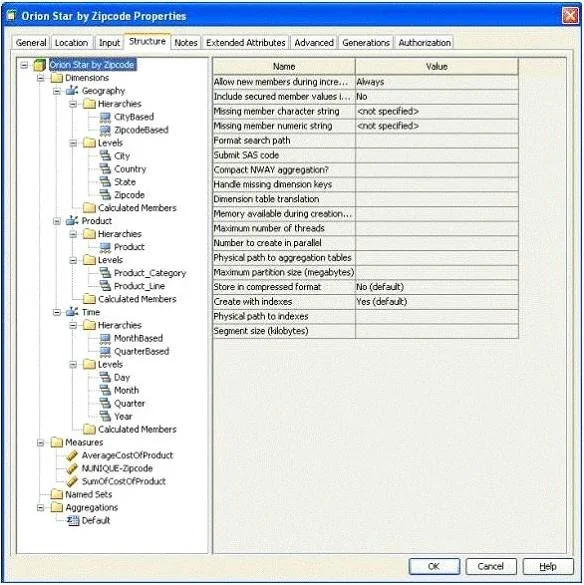
Task: Click the Product hierarchy icon
Action: [x=105, y=247]
